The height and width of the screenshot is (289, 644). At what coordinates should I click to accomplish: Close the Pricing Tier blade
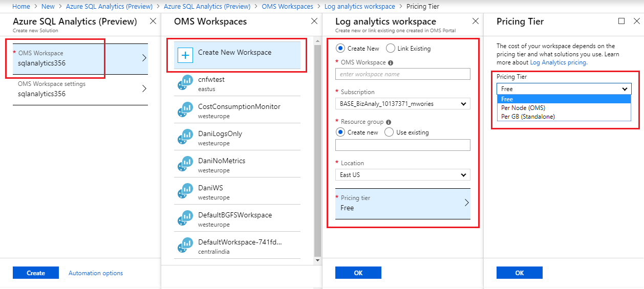pyautogui.click(x=636, y=21)
